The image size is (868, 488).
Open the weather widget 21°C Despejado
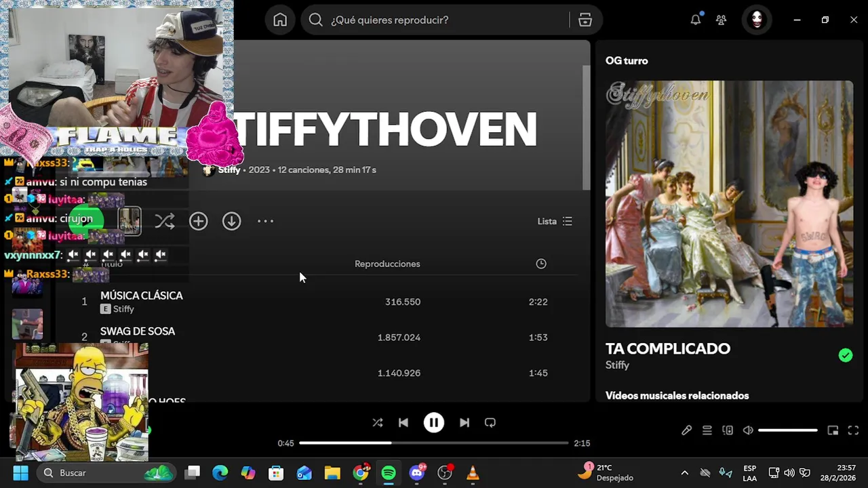(x=606, y=472)
